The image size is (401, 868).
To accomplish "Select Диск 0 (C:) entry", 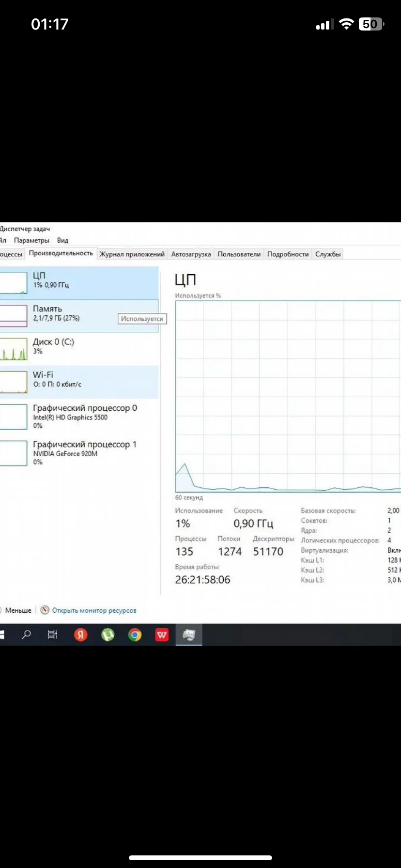I will point(79,349).
